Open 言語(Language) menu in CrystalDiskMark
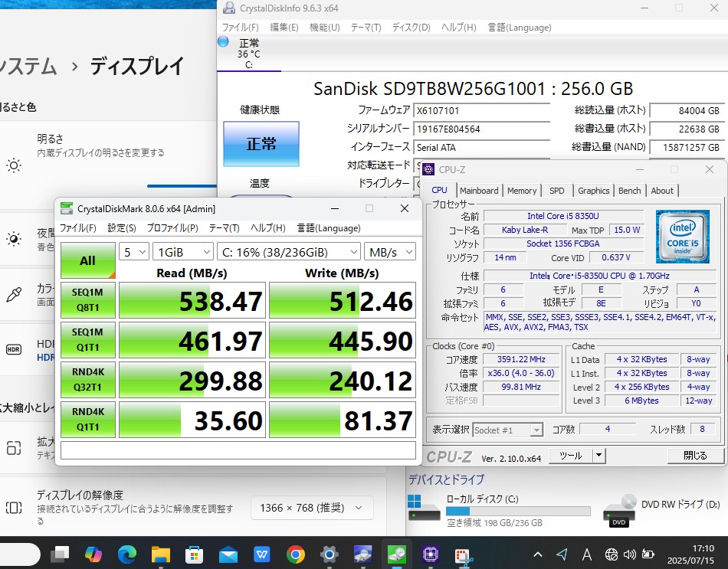The image size is (728, 569). [329, 228]
